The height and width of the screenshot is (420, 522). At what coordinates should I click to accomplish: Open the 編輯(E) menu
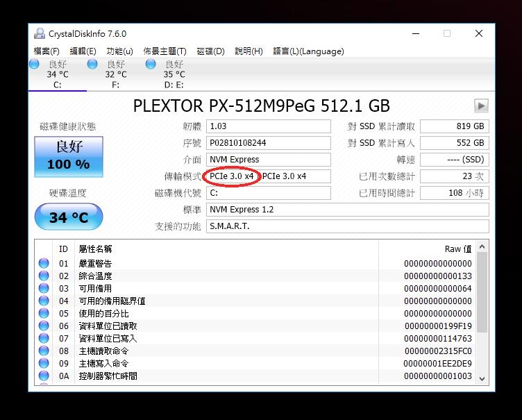pyautogui.click(x=83, y=51)
